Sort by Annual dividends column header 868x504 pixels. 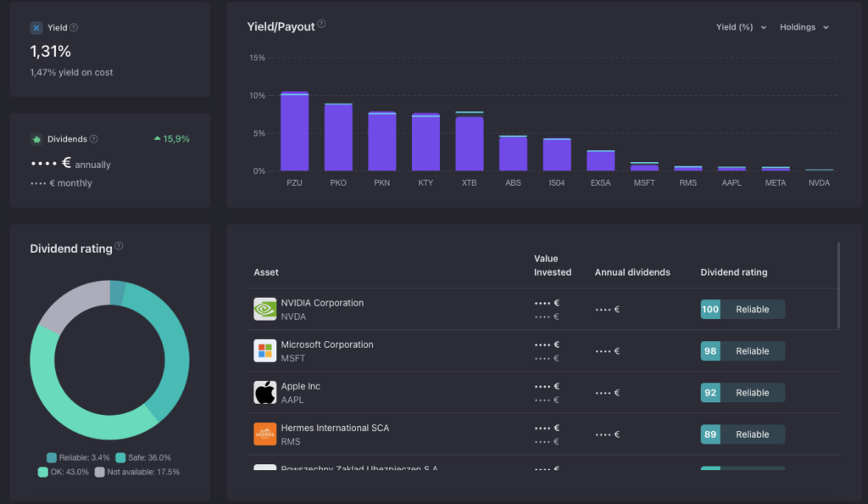point(632,272)
